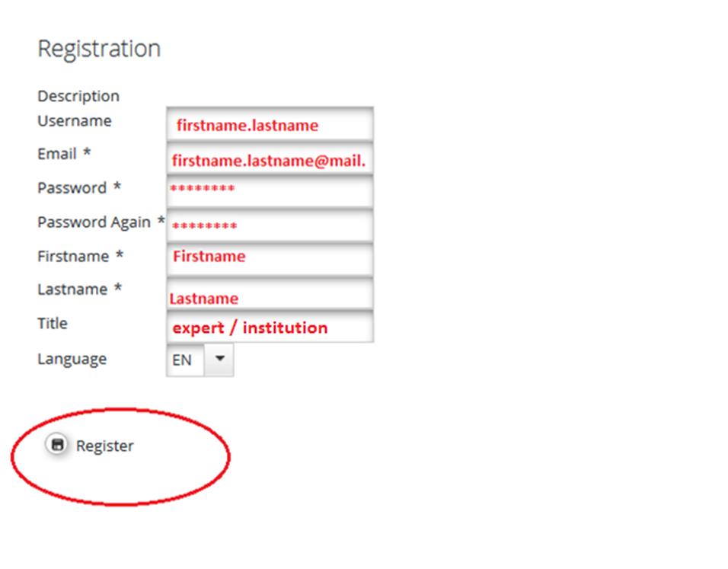Screen dimensions: 728x569
Task: Click the Password Again label
Action: click(x=94, y=222)
